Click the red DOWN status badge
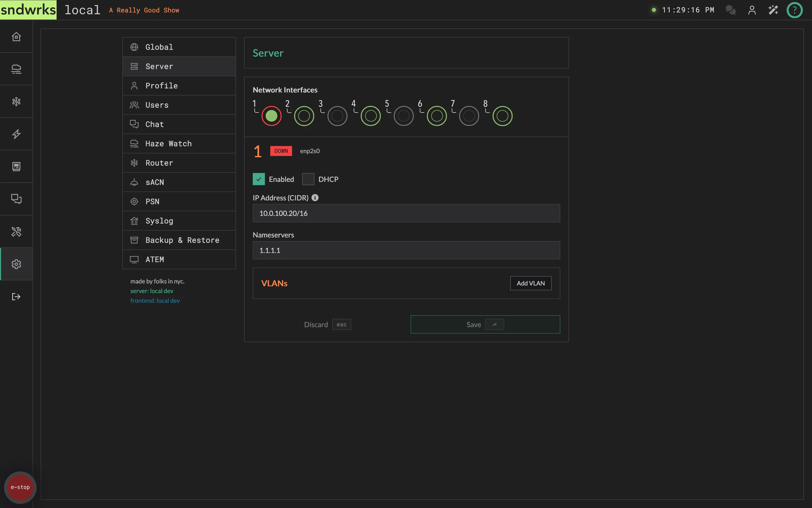 (281, 151)
